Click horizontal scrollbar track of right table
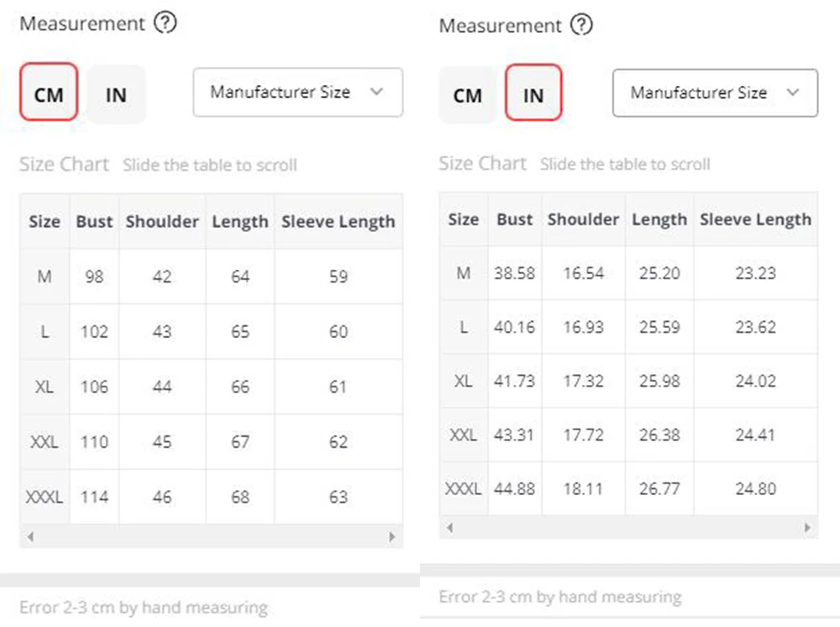This screenshot has width=840, height=627. (x=628, y=527)
